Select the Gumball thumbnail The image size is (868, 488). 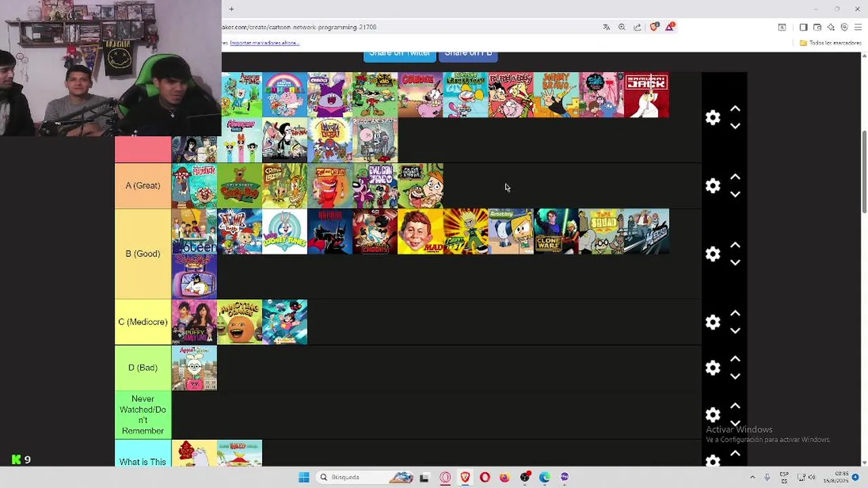tap(285, 95)
